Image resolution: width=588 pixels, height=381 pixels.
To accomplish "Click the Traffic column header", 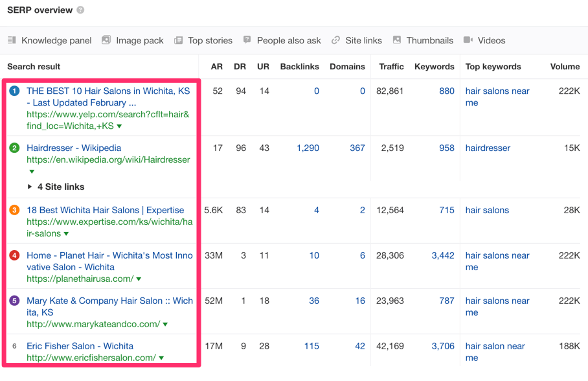I will [392, 67].
